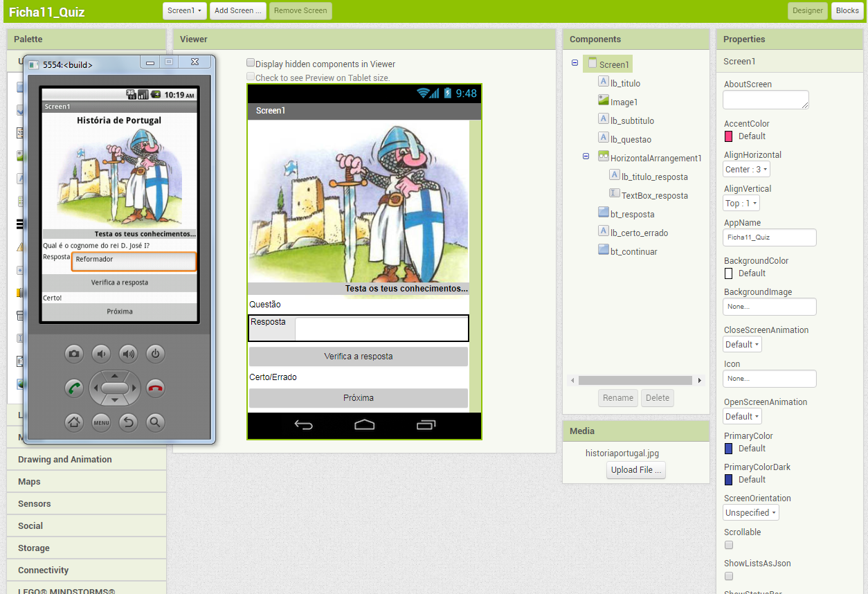Enable the Scrollable checkbox
This screenshot has height=594, width=868.
coord(729,545)
